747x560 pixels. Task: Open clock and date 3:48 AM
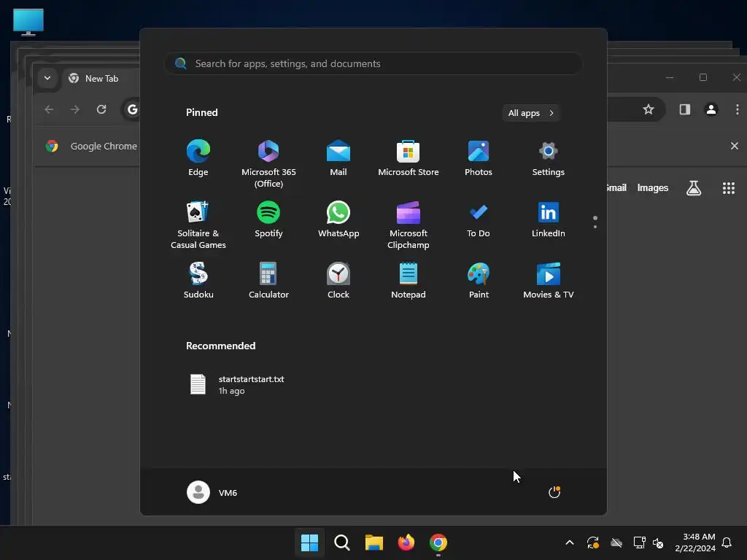pos(695,542)
